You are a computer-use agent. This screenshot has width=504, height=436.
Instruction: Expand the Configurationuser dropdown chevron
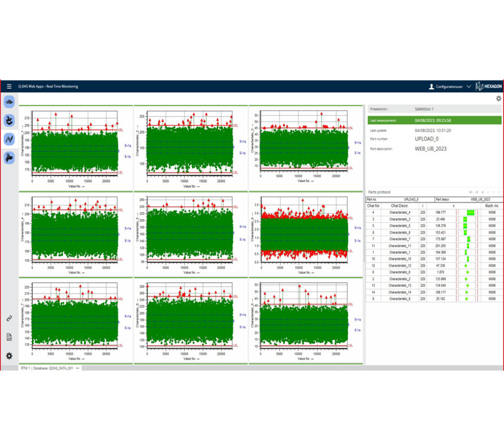tap(469, 87)
